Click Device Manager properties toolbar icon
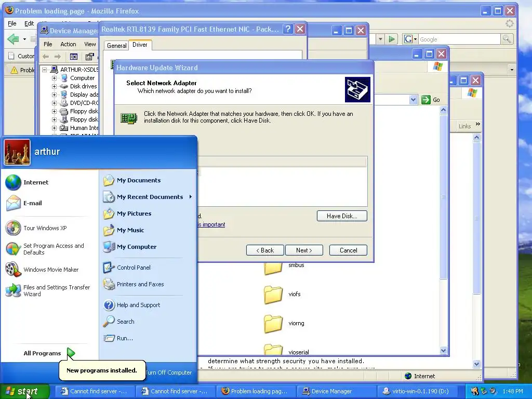This screenshot has height=399, width=532. [x=89, y=57]
